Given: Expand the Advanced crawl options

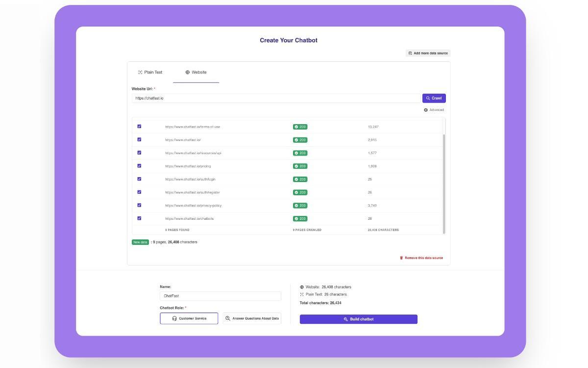Looking at the screenshot, I should pos(433,109).
